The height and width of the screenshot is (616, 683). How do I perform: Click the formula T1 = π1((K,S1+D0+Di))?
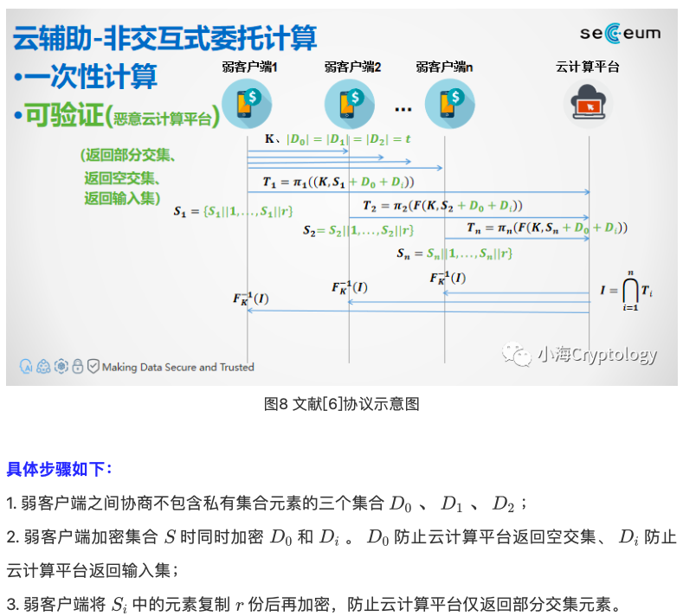338,182
